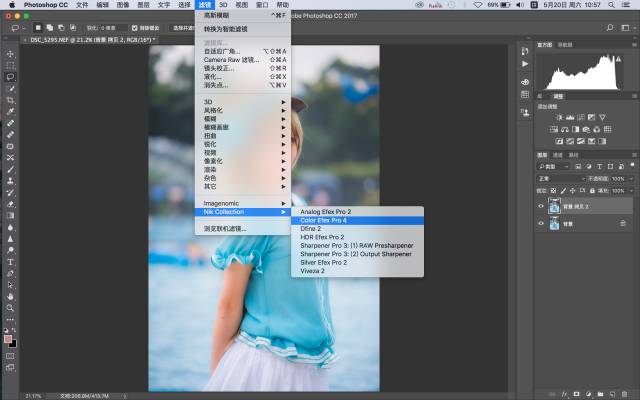Toggle lock transparent pixels icon
Viewport: 640px width, 400px height.
point(553,191)
